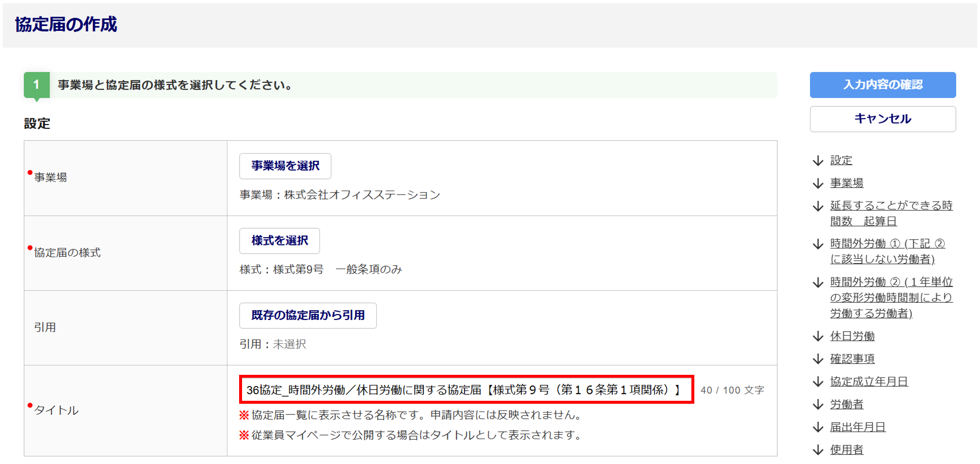Click the arrow icon beside 協定成立年月日
This screenshot has width=980, height=464.
click(x=818, y=382)
